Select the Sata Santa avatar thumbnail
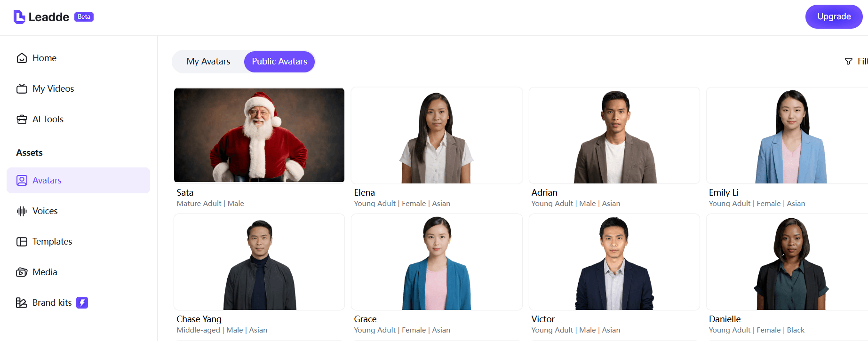This screenshot has width=868, height=341. [x=259, y=135]
